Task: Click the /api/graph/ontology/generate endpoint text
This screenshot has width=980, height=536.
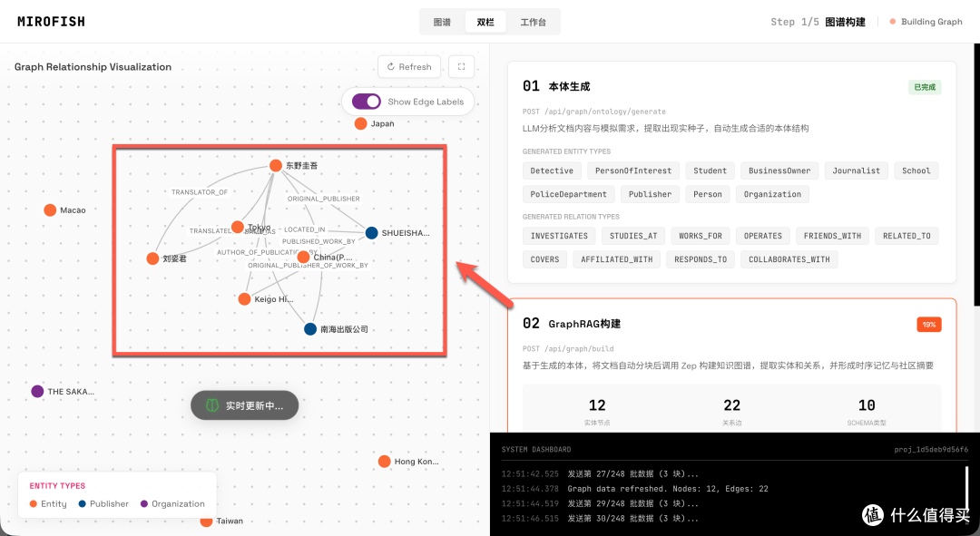Action: click(605, 112)
